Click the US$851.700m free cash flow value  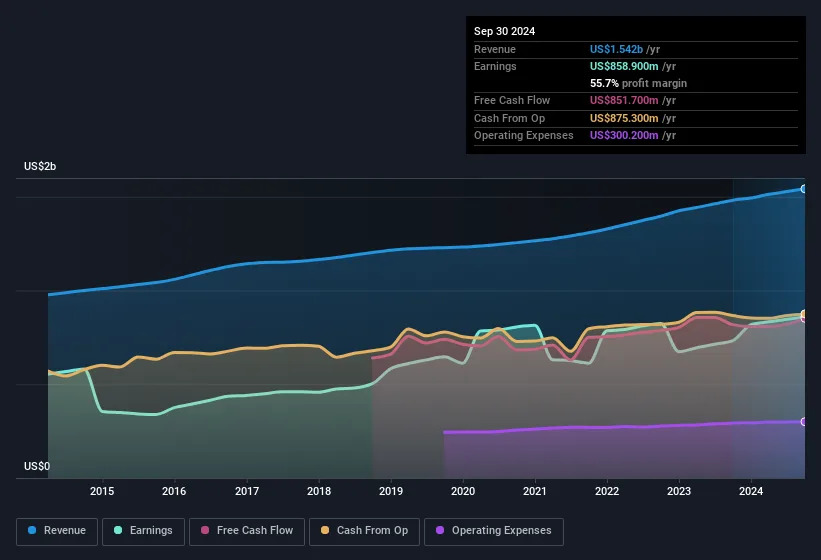(624, 100)
